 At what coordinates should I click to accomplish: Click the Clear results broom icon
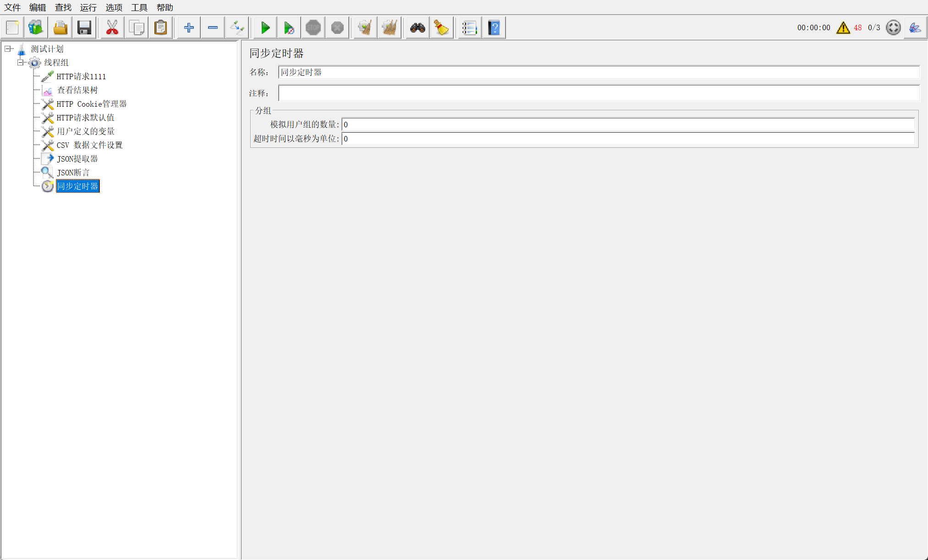pos(365,28)
